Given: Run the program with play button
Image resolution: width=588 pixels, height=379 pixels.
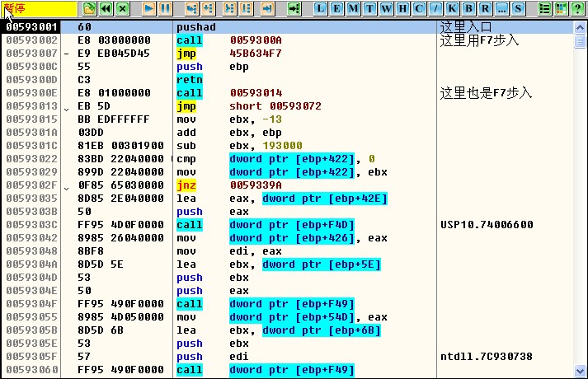Looking at the screenshot, I should pyautogui.click(x=148, y=8).
